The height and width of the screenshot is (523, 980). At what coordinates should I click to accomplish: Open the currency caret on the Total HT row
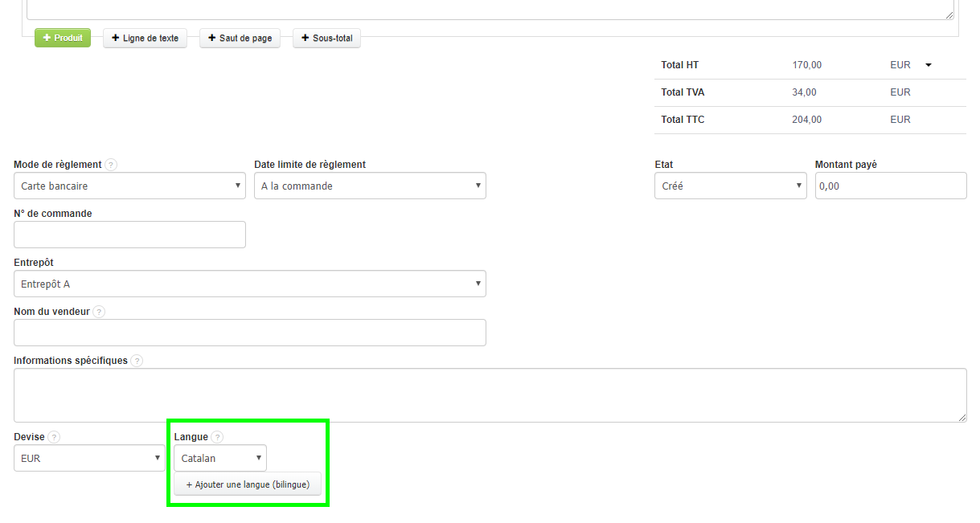929,65
